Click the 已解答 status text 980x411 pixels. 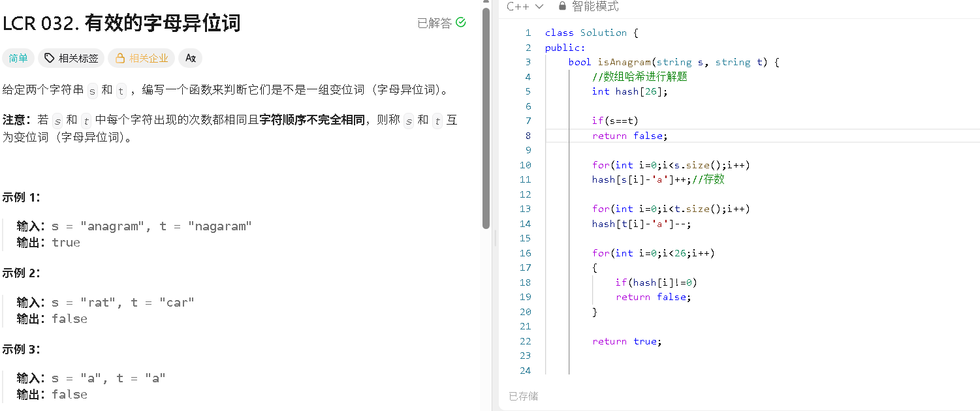tap(435, 23)
